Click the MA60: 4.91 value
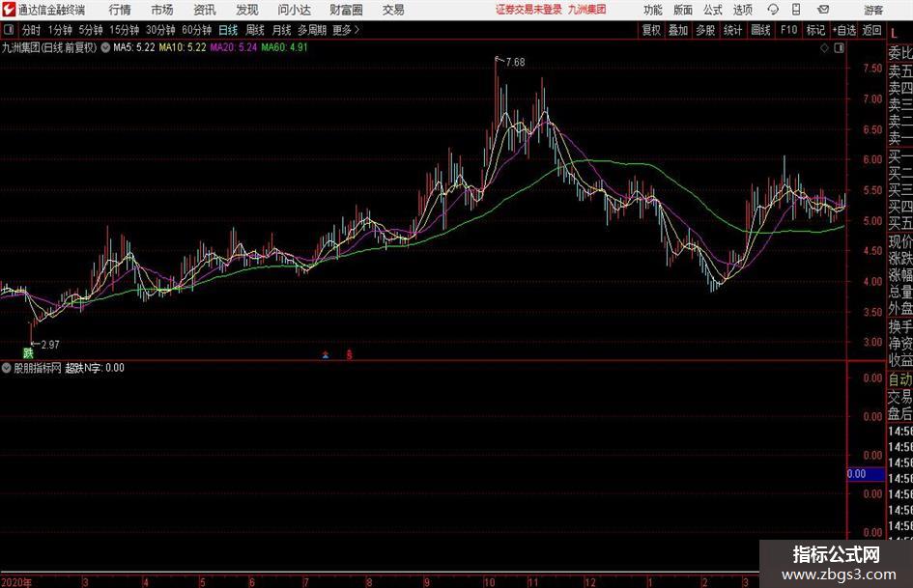The image size is (913, 588). 284,47
